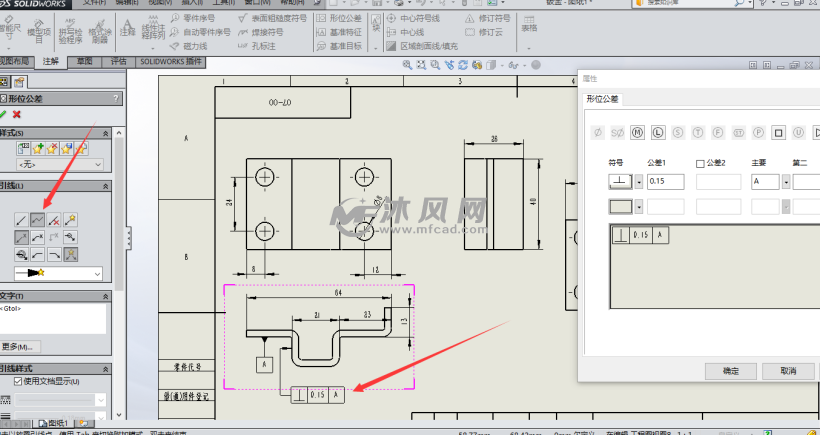Click the 磁力线 tool
820x435 pixels.
(x=189, y=46)
